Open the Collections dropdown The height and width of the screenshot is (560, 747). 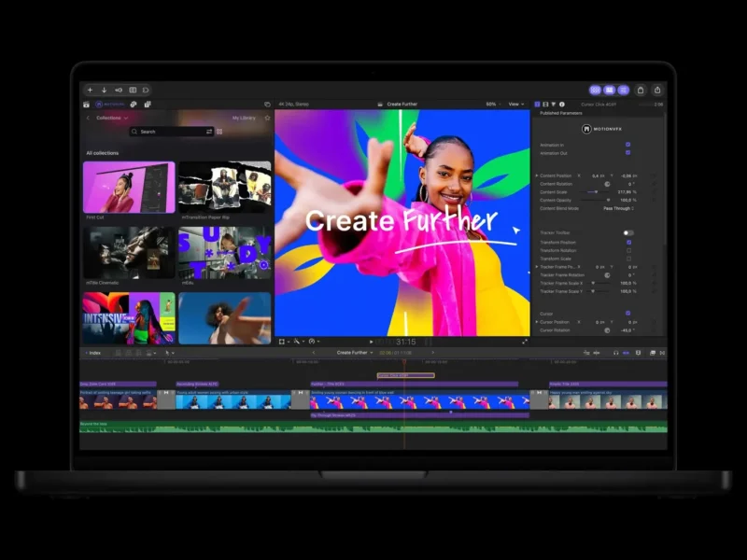pos(112,118)
